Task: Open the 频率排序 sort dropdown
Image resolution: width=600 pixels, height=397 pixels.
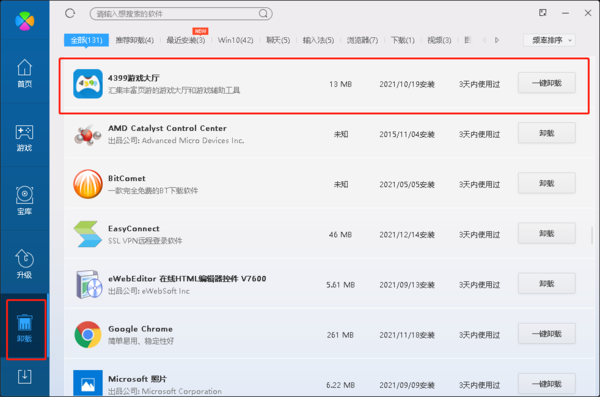Action: [x=549, y=40]
